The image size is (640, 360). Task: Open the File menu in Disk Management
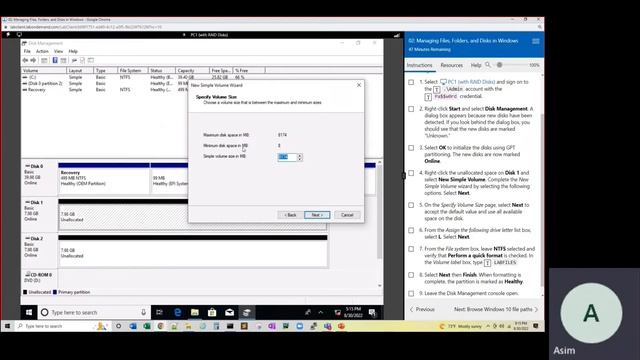tap(27, 51)
